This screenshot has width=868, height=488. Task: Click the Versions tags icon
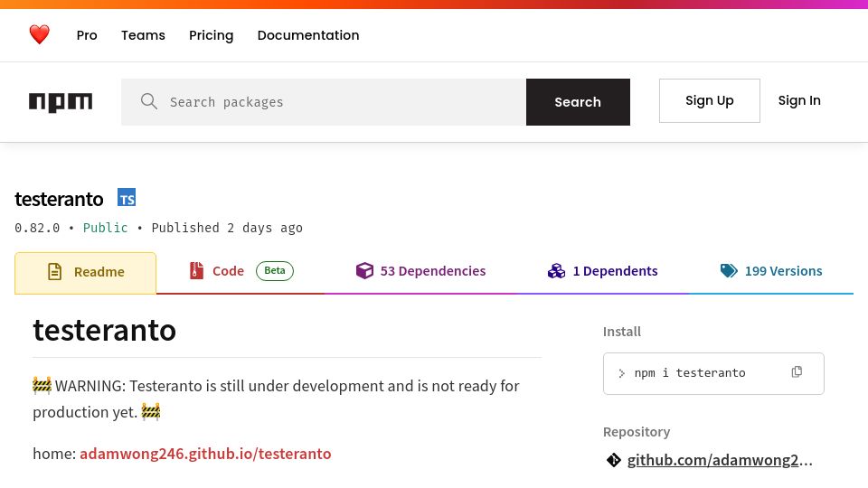[x=729, y=270]
